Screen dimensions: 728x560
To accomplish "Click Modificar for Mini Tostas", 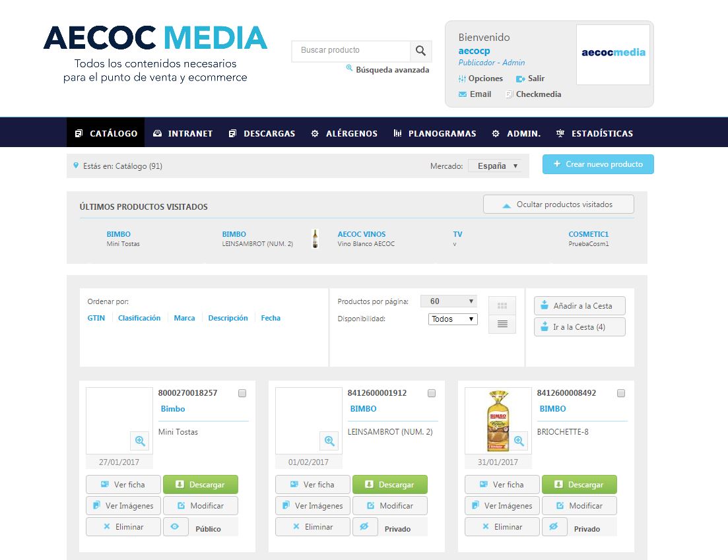I will [x=201, y=506].
